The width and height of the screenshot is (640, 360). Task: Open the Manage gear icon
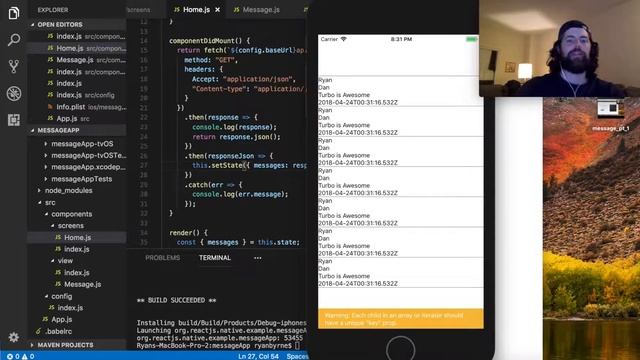(x=13, y=337)
